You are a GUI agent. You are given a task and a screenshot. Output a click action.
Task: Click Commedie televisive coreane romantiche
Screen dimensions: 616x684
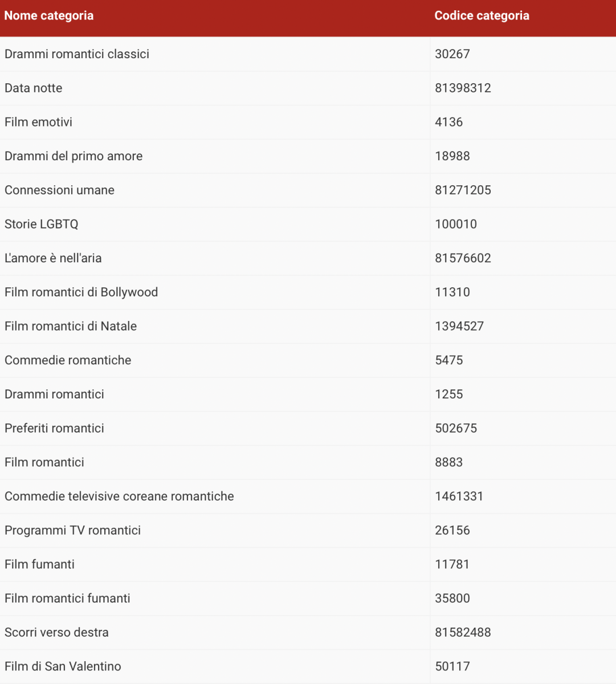pyautogui.click(x=119, y=496)
